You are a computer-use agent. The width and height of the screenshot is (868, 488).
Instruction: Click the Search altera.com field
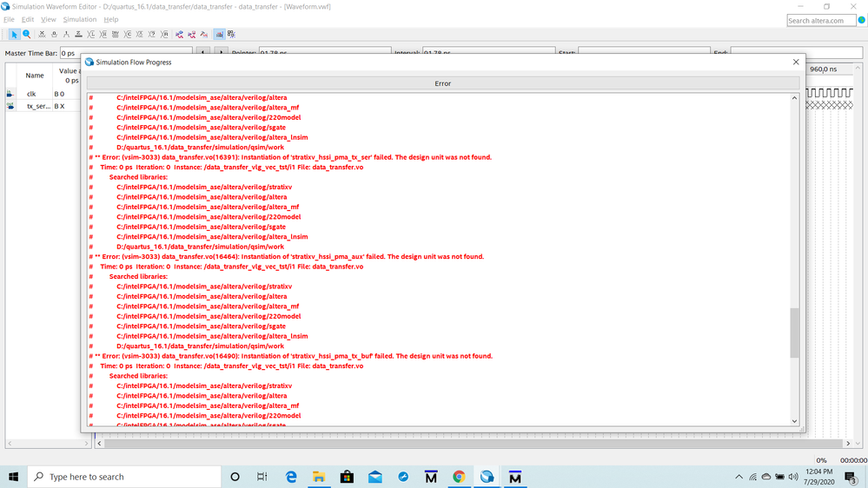[x=821, y=21]
